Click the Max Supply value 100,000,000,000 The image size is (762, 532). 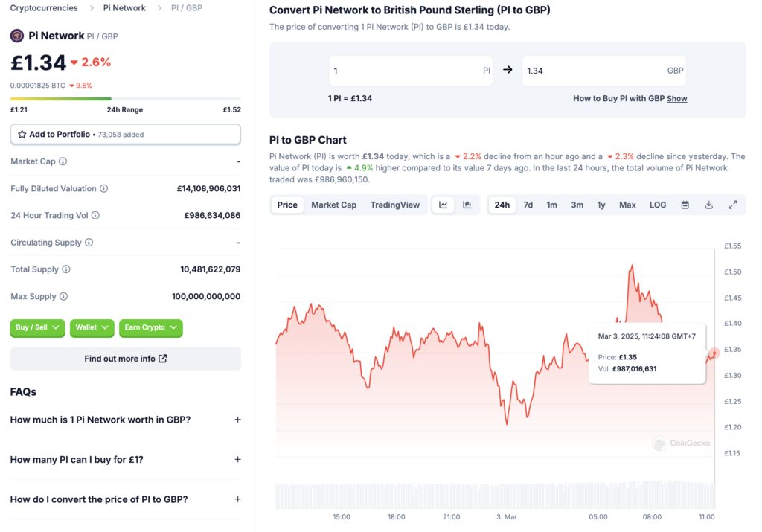pos(206,296)
